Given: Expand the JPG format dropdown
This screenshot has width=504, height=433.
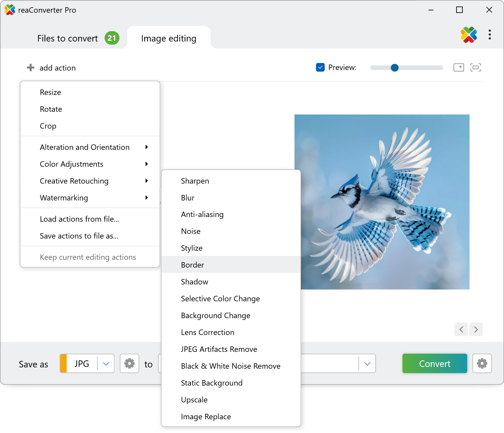Looking at the screenshot, I should (x=106, y=364).
